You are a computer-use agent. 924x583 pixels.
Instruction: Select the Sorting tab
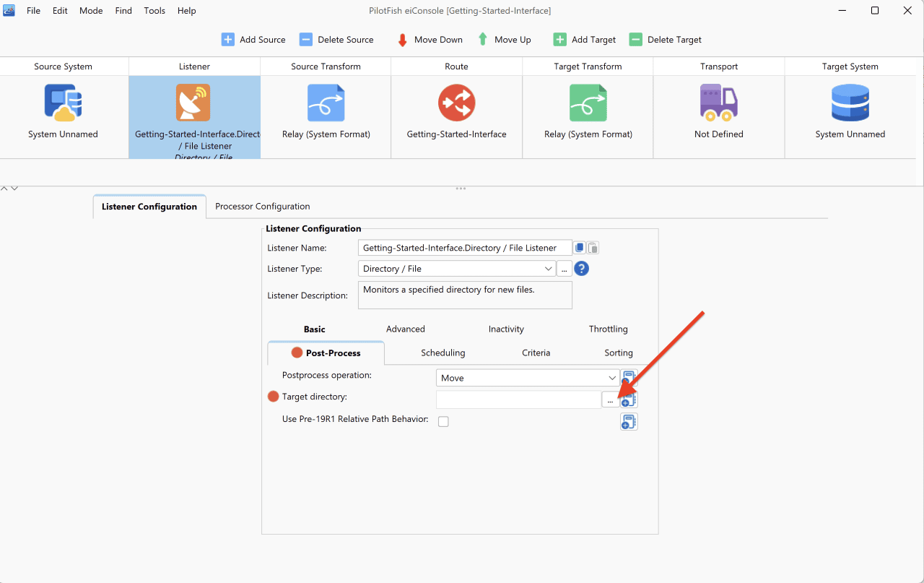coord(619,353)
